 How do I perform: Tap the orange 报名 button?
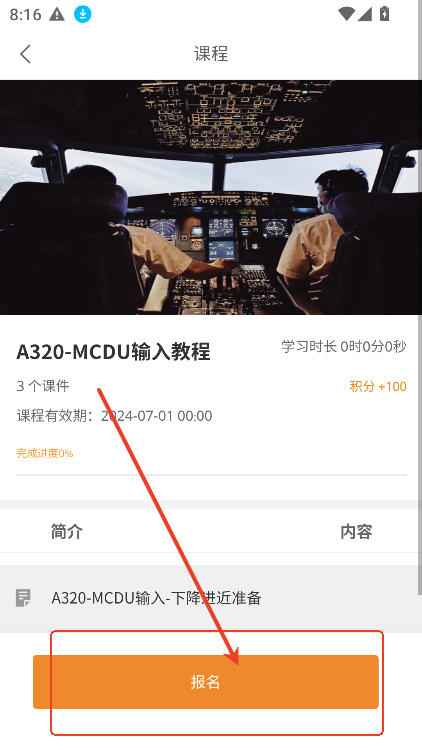206,682
